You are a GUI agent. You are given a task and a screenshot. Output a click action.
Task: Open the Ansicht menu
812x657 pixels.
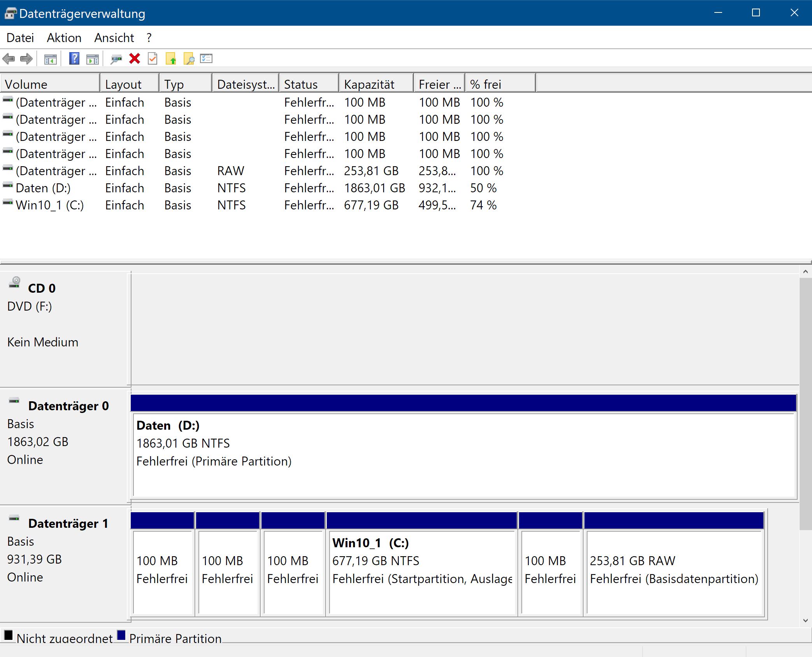point(114,38)
